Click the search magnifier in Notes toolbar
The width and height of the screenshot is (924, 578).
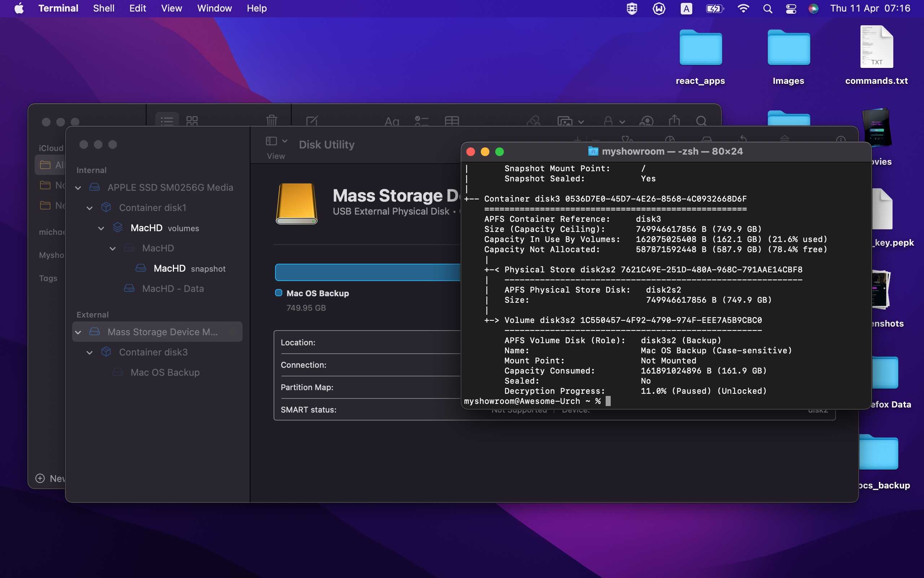tap(701, 121)
